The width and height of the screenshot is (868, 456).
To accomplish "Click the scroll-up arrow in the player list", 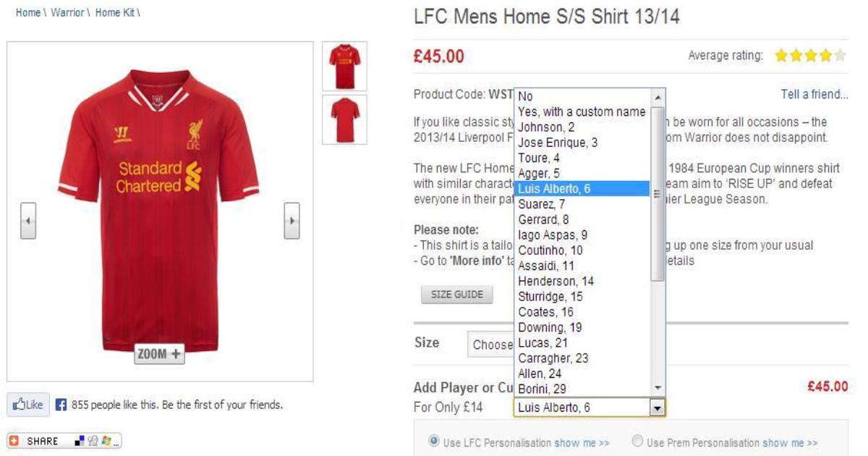I will pos(658,97).
